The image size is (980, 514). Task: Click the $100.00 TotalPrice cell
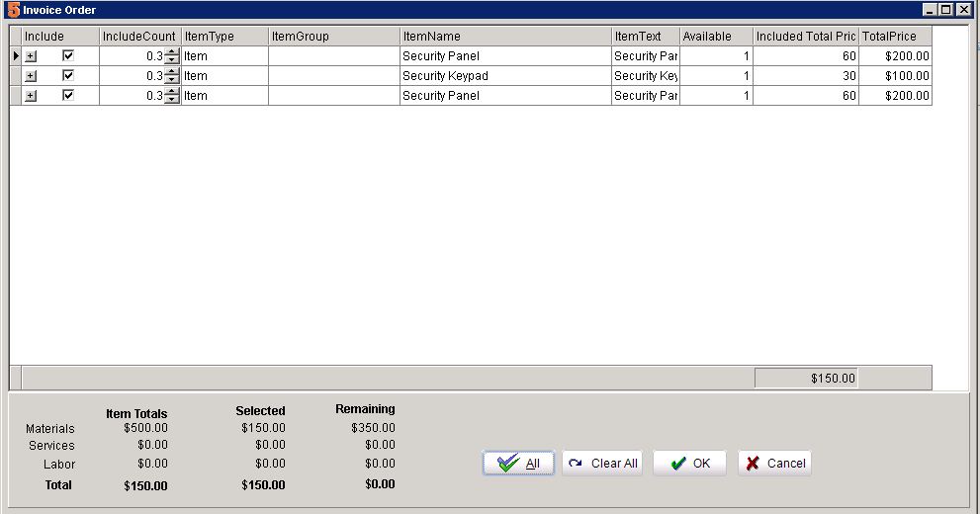pos(896,75)
